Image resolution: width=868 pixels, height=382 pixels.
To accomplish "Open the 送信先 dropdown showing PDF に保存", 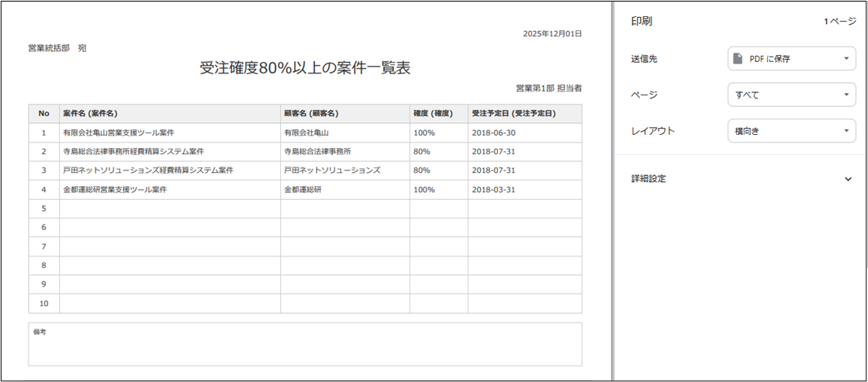I will pyautogui.click(x=791, y=59).
